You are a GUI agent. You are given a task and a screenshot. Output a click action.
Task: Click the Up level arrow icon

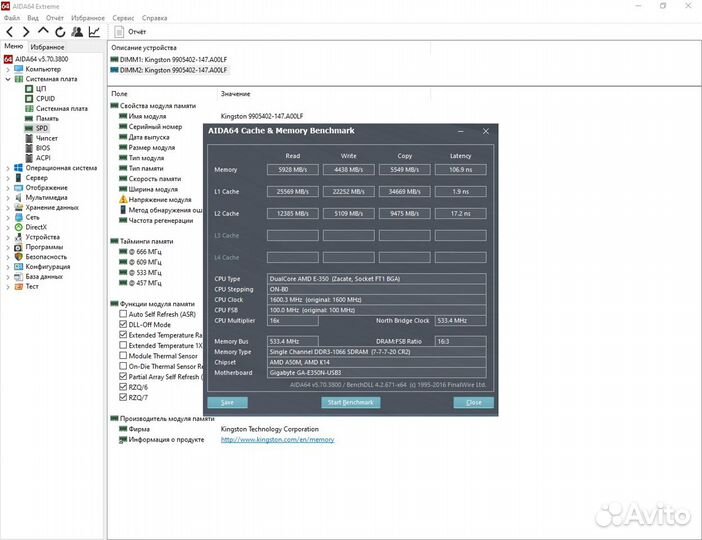click(x=43, y=31)
